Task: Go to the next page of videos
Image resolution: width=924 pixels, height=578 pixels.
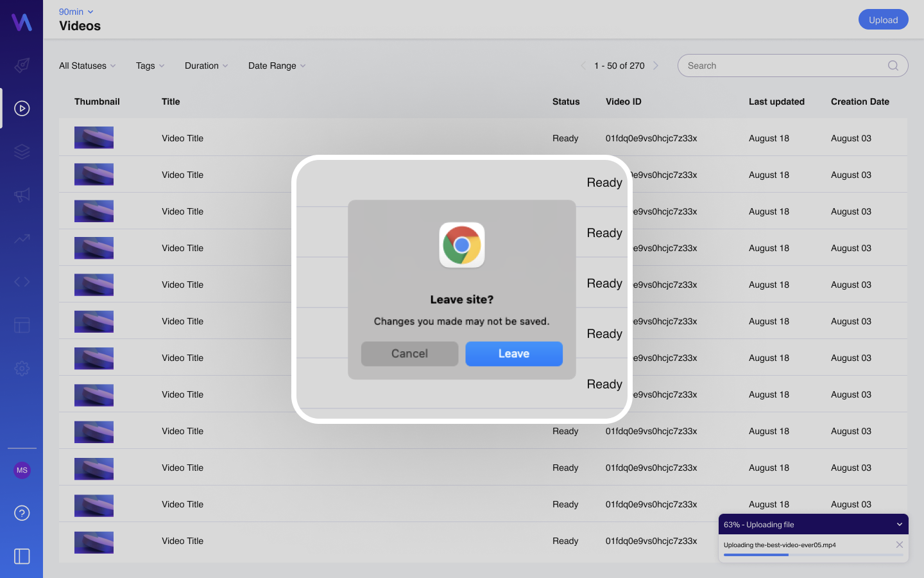Action: [656, 66]
